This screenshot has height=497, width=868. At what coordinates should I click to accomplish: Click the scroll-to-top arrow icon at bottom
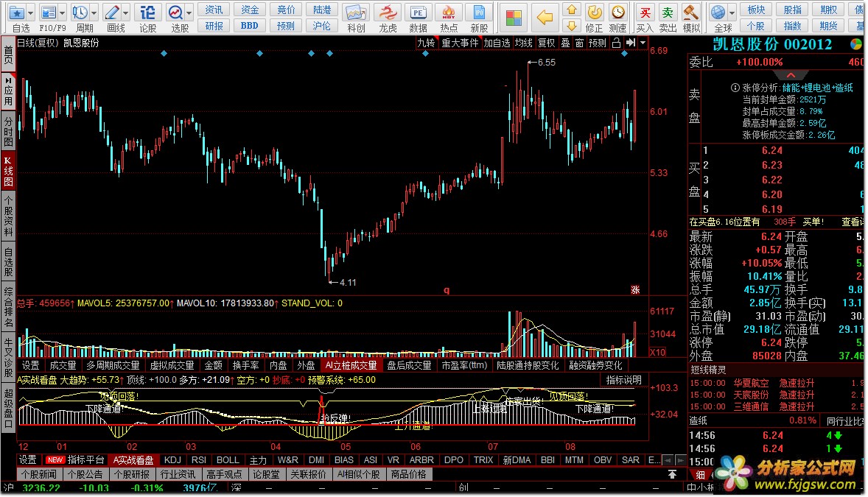[x=672, y=475]
